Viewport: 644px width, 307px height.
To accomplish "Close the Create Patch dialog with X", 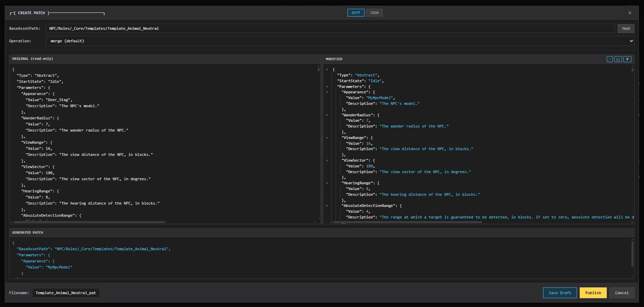I will 630,13.
